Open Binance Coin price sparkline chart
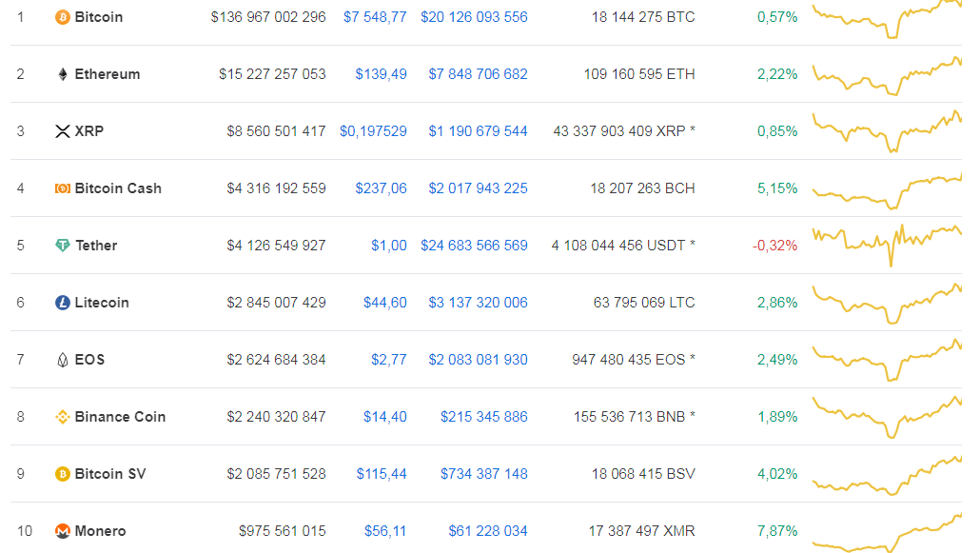 pyautogui.click(x=887, y=417)
